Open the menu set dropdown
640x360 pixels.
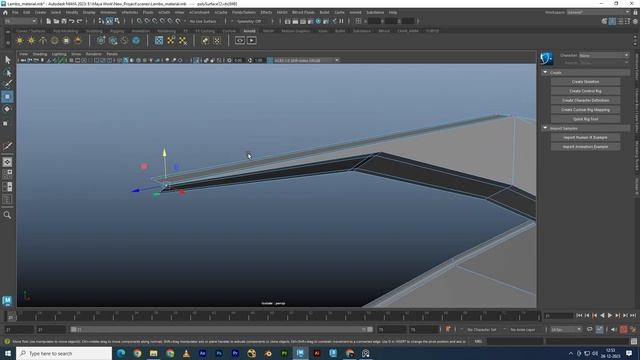click(x=20, y=21)
